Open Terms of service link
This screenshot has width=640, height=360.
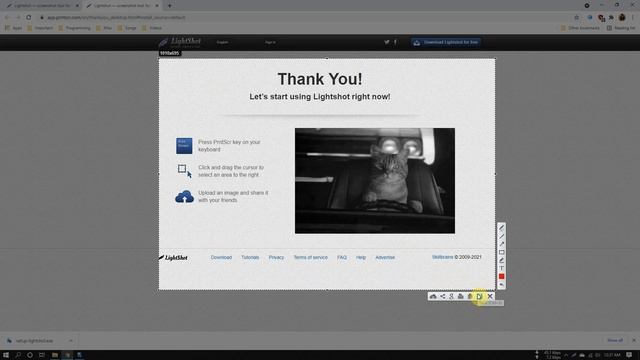[311, 258]
